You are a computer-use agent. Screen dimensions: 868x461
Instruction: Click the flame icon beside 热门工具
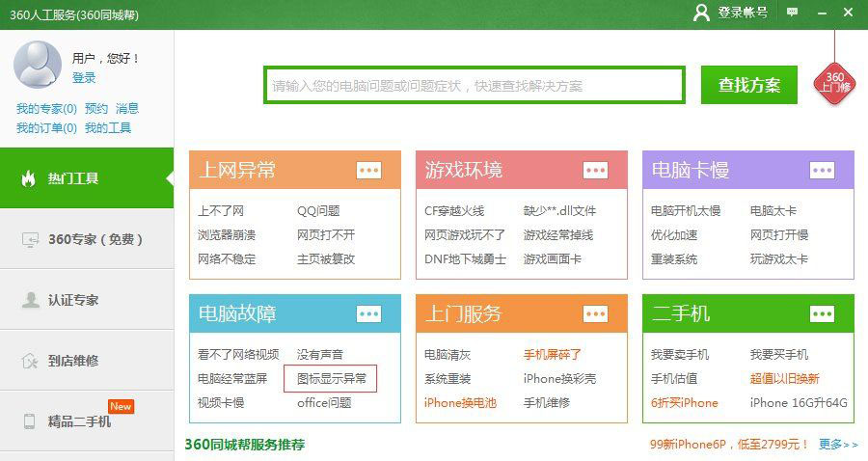point(28,178)
